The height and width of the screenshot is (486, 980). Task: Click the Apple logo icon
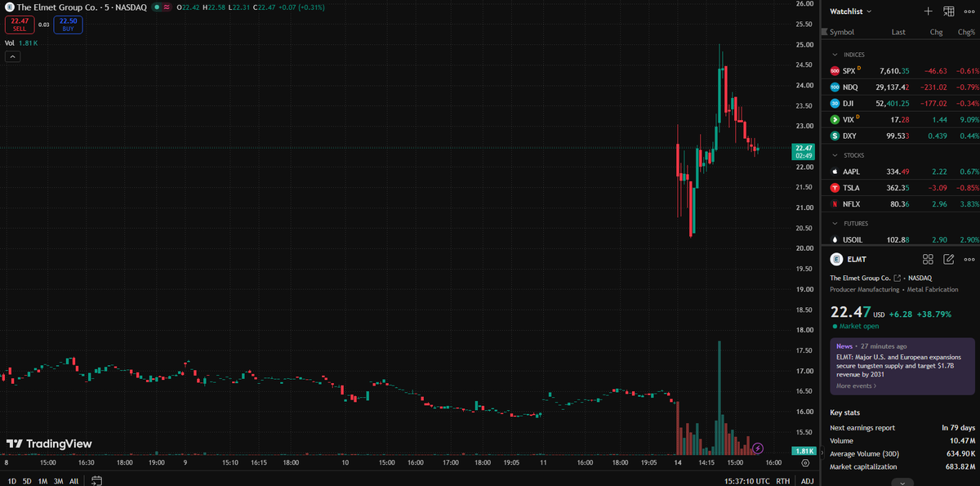click(x=835, y=172)
